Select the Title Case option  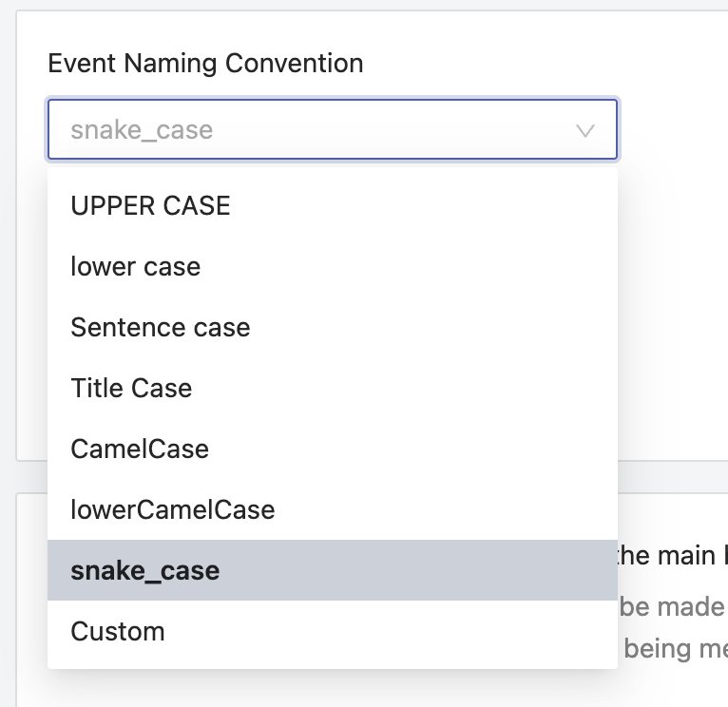point(131,388)
